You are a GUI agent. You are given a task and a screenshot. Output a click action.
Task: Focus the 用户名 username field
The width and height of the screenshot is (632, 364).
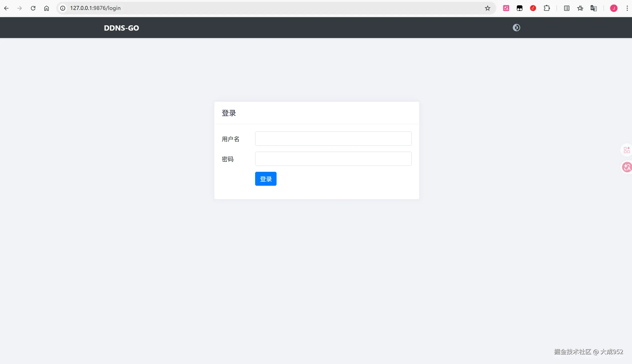coord(333,138)
